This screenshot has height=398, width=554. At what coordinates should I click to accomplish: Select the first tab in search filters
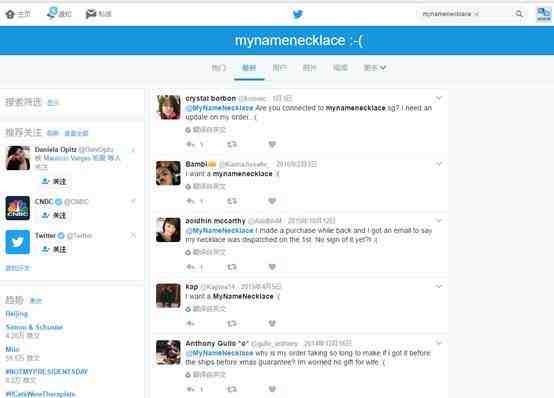[218, 68]
